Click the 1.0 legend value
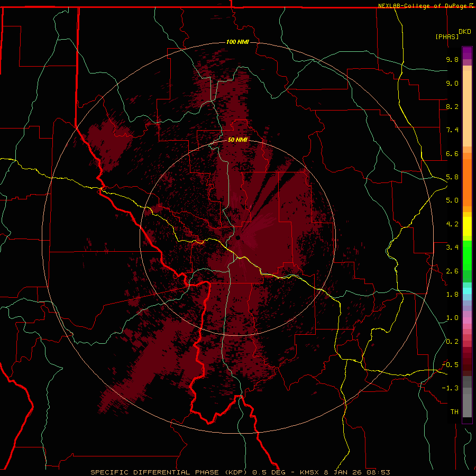The width and height of the screenshot is (476, 476). tap(452, 318)
